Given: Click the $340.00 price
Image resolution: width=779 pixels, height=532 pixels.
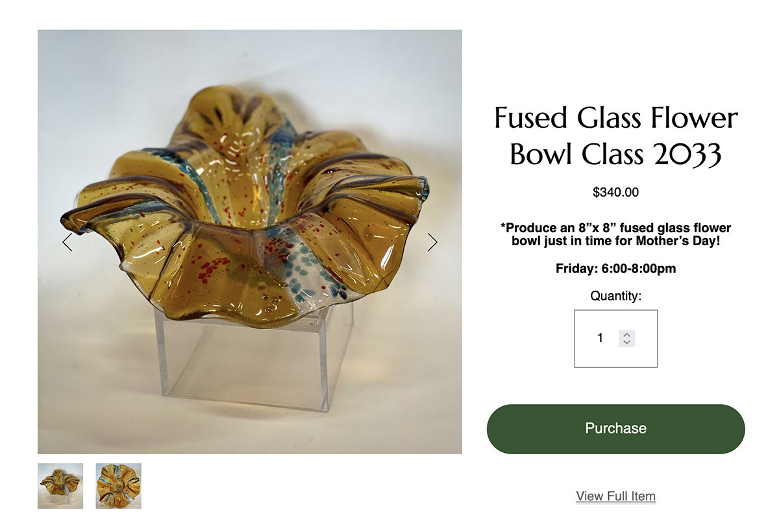Looking at the screenshot, I should [x=615, y=192].
